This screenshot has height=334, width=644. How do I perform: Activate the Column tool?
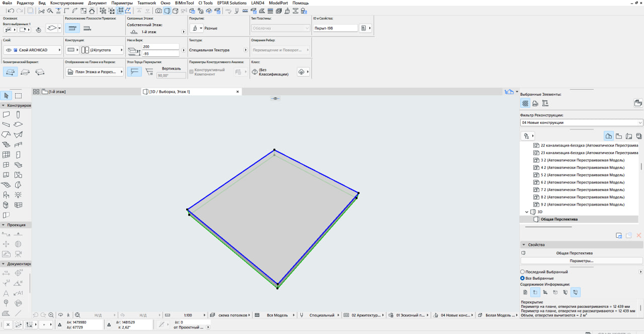pyautogui.click(x=18, y=115)
